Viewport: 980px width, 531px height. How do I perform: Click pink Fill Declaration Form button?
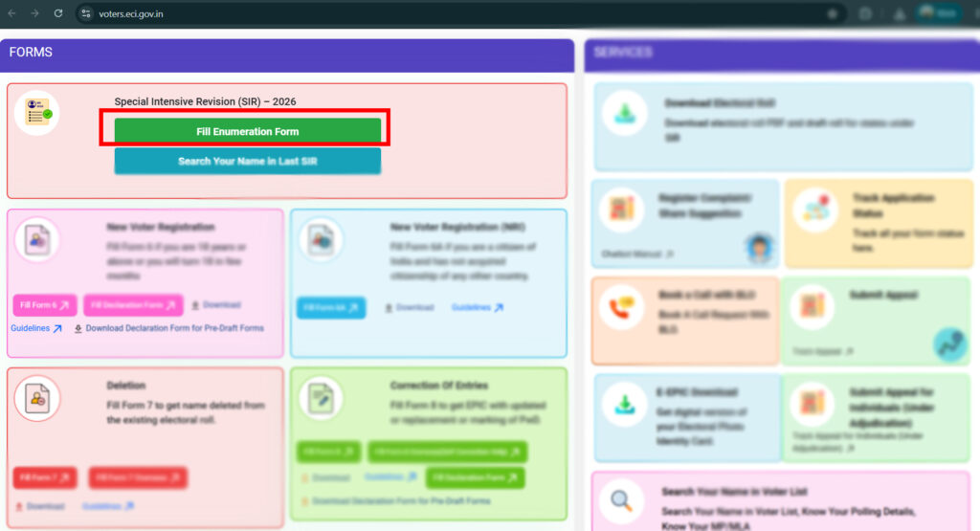pos(133,305)
